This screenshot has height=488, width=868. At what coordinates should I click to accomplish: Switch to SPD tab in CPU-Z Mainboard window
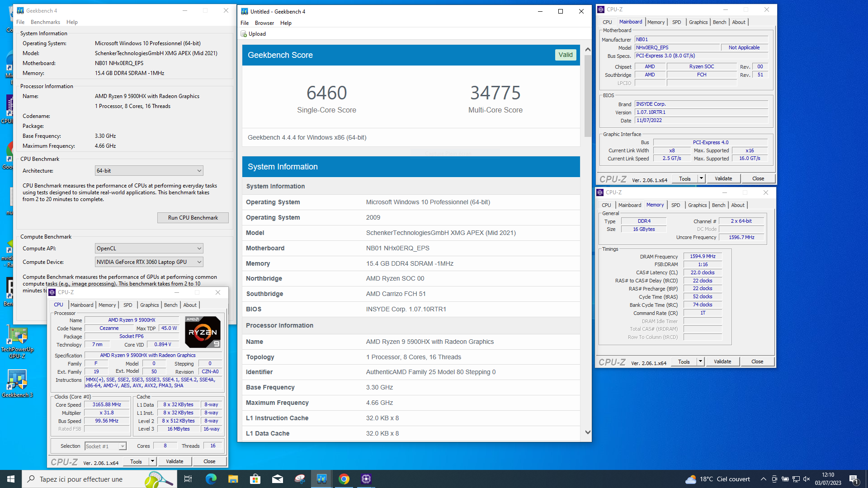click(676, 22)
